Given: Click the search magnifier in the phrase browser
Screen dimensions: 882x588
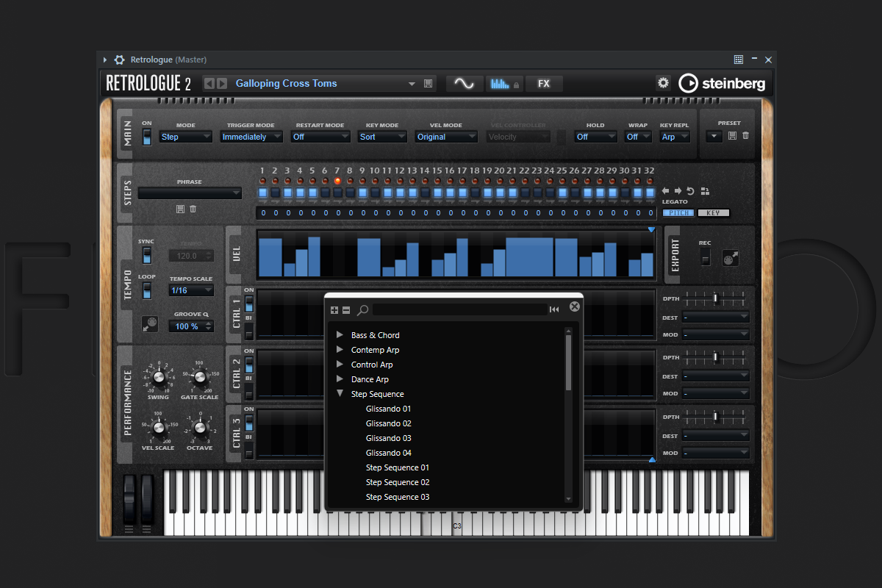Looking at the screenshot, I should pos(362,309).
